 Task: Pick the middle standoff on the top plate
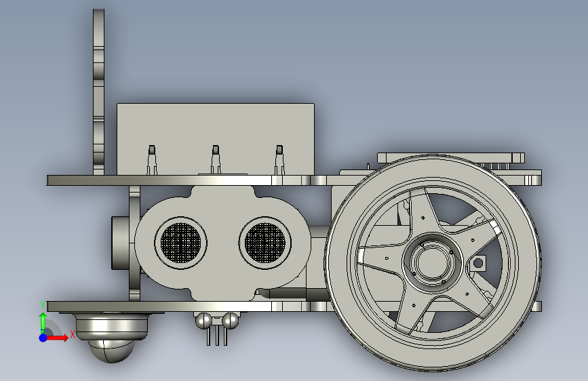pos(215,160)
